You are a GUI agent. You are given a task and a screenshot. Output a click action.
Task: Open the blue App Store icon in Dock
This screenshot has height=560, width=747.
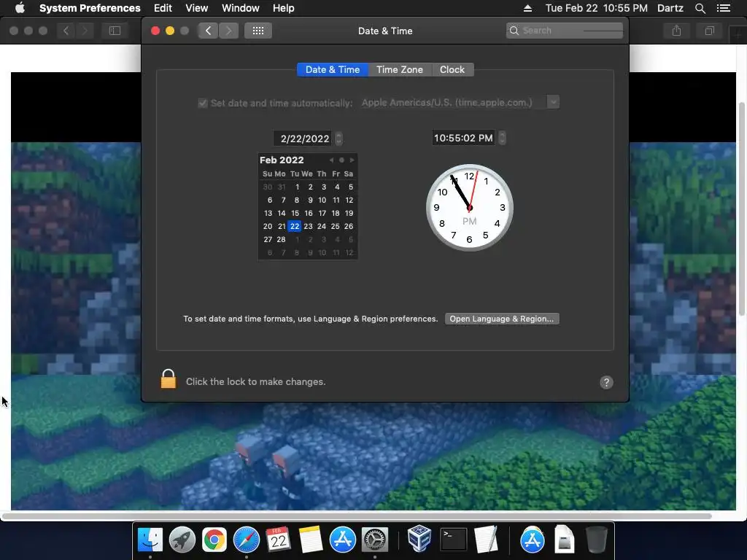tap(343, 540)
